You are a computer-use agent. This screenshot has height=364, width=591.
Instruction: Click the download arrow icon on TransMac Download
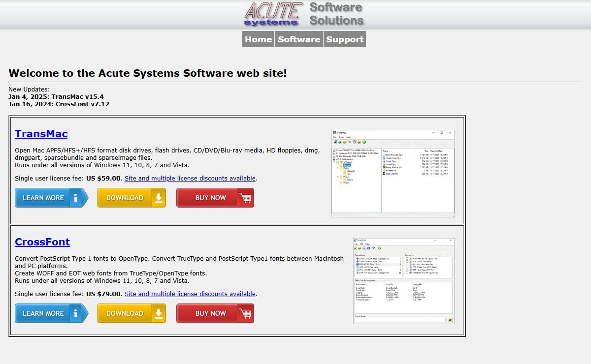[x=158, y=198]
